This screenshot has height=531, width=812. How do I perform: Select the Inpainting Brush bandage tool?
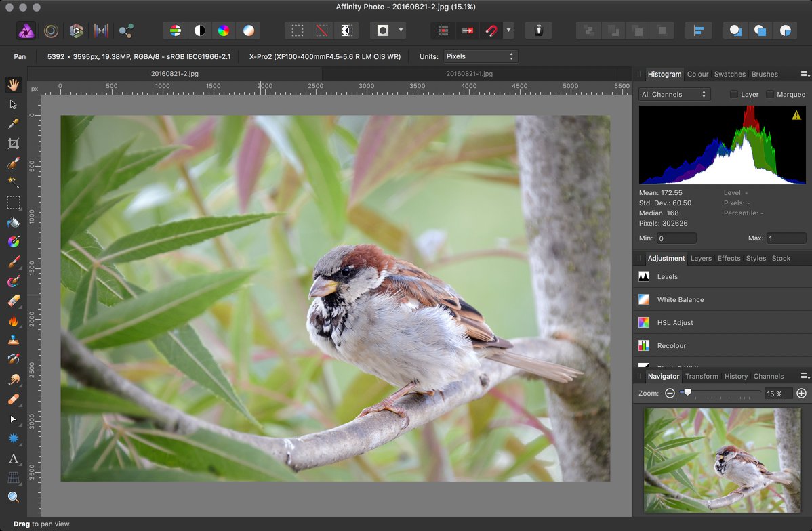coord(14,399)
